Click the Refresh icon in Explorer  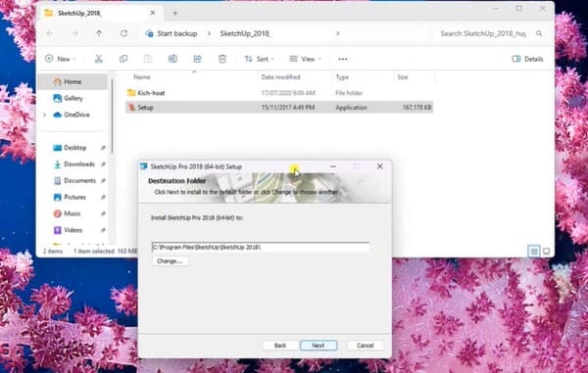pos(123,33)
